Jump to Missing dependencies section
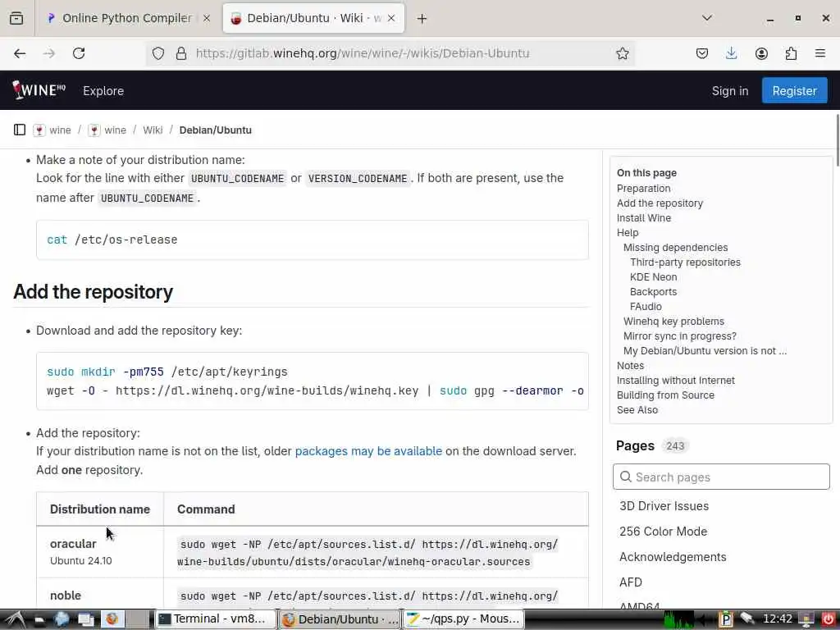Screen dimensions: 840x630 pyautogui.click(x=676, y=248)
